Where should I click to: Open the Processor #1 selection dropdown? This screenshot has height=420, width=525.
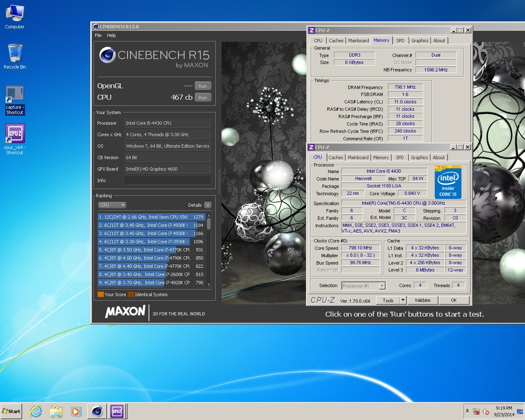tap(363, 286)
